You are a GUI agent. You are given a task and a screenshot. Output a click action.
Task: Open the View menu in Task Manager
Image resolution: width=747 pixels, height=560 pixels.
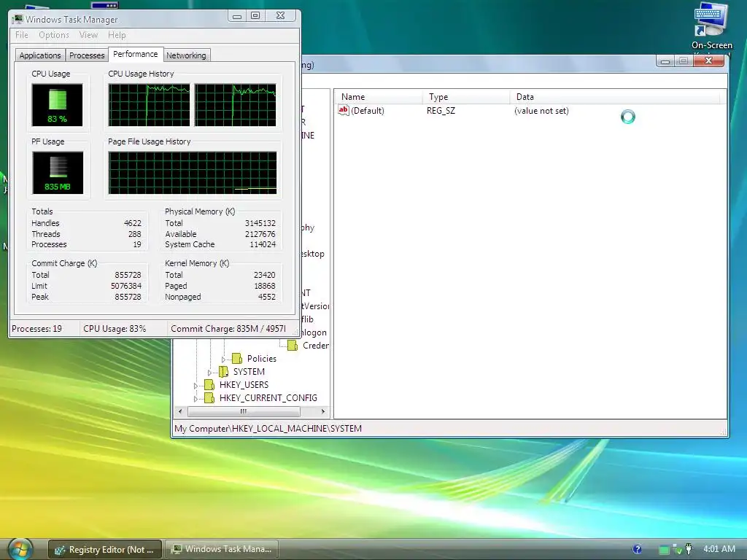(88, 35)
